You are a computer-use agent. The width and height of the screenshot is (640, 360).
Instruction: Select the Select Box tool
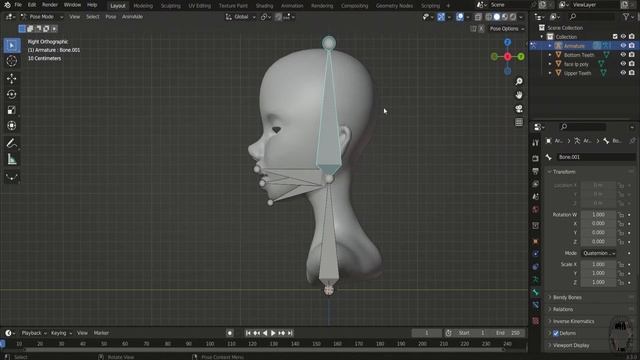pos(11,45)
